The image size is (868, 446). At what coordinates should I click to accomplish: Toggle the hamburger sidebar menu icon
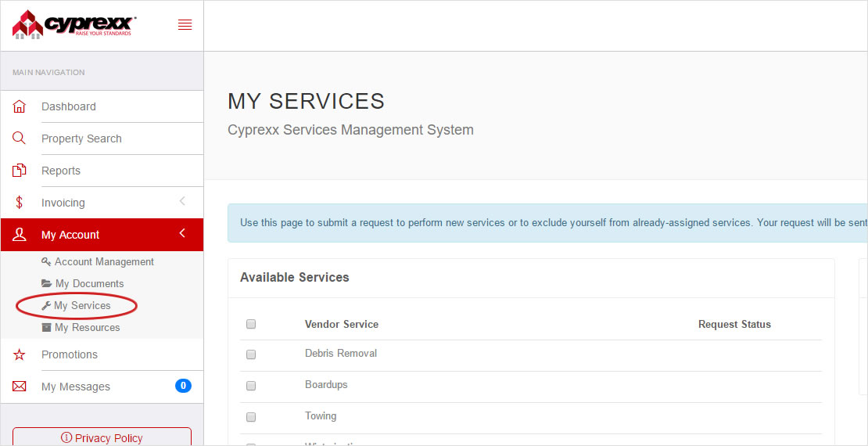(x=185, y=25)
